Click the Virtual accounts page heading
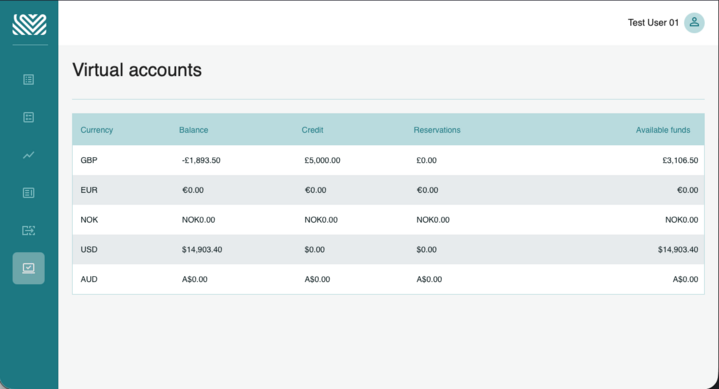719x389 pixels. coord(137,70)
